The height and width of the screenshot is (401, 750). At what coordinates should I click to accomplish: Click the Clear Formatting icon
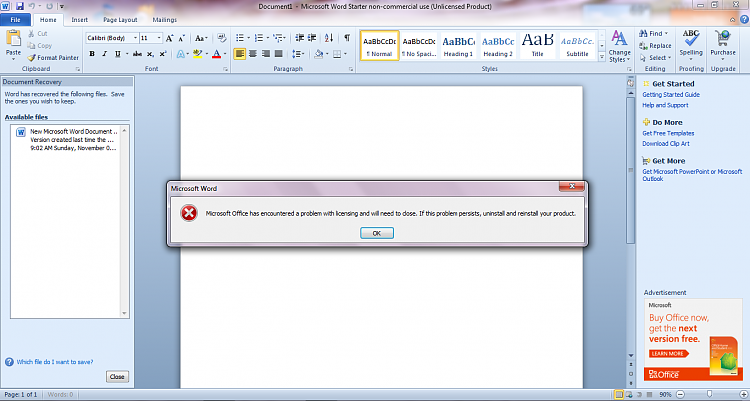(221, 38)
